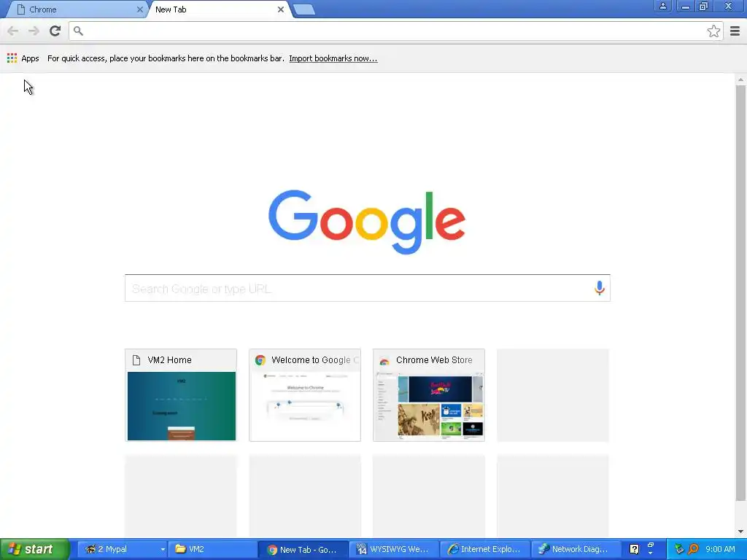Click the 9:00 AM clock
Screen dimensions: 747x560
720,549
